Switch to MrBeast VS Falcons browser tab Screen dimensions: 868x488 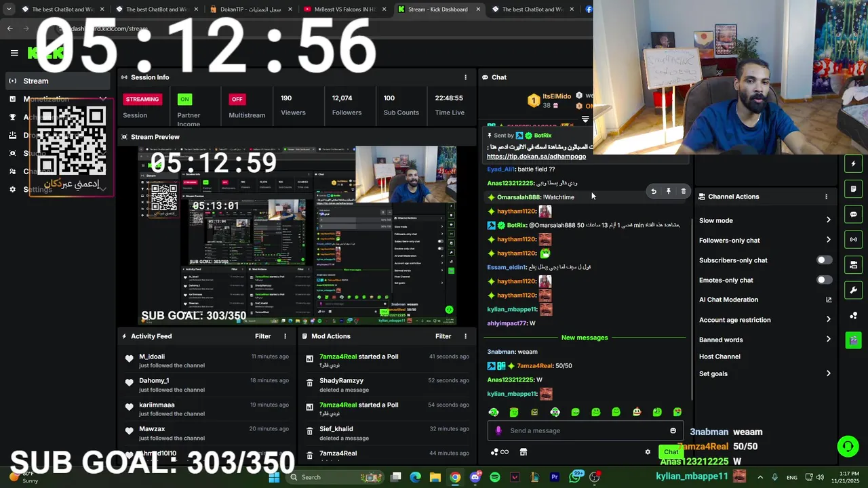(x=344, y=9)
